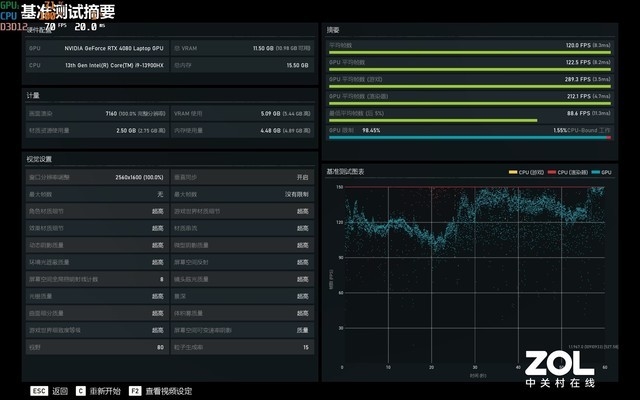Select the 垂直同步 setting row
The height and width of the screenshot is (400, 640).
(243, 177)
